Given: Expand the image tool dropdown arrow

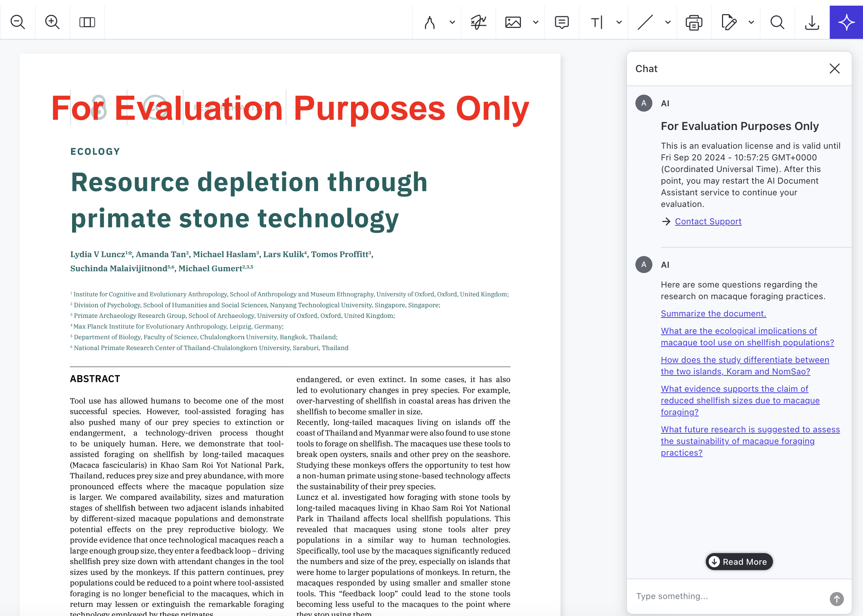Looking at the screenshot, I should pos(535,22).
